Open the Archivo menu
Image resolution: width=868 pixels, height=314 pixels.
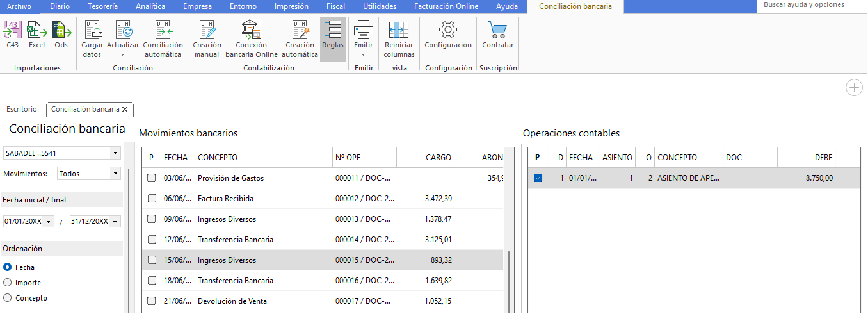19,6
